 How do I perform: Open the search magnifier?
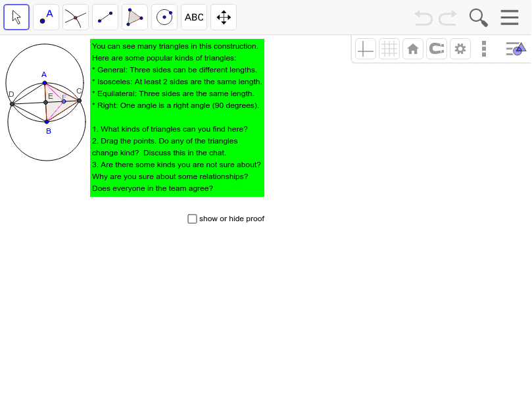pos(478,18)
